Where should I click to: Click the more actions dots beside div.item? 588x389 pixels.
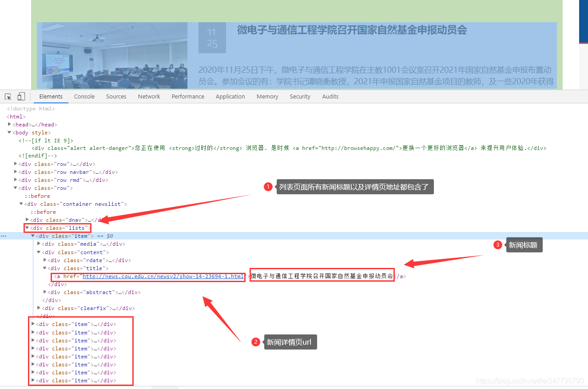(x=4, y=236)
